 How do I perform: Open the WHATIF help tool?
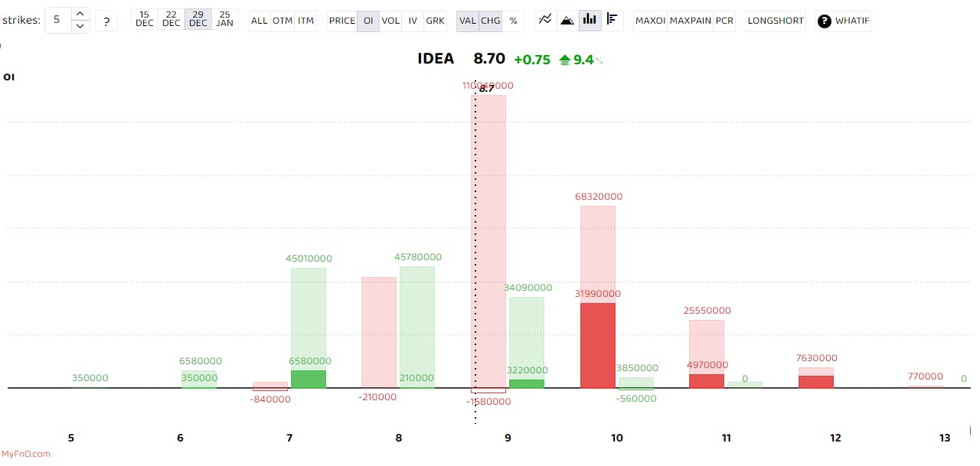[x=844, y=21]
